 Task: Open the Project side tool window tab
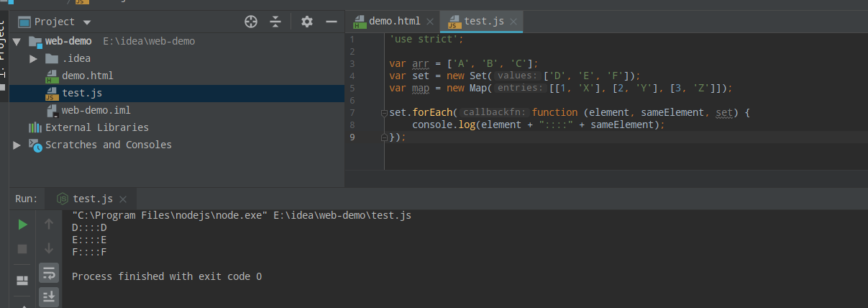click(x=3, y=56)
